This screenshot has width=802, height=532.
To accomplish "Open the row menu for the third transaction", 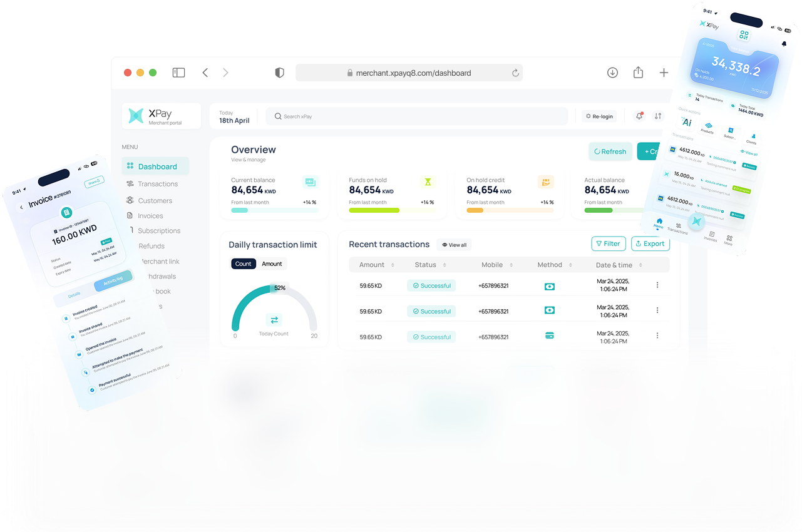I will click(657, 335).
